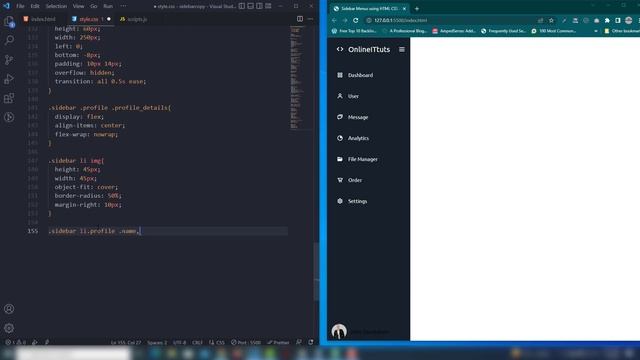Open the Manage gear in VS Code
This screenshot has width=640, height=360.
tap(9, 328)
